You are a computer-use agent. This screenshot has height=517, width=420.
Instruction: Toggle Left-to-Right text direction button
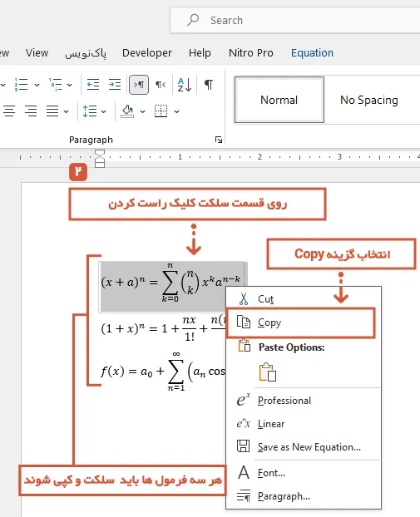139,85
